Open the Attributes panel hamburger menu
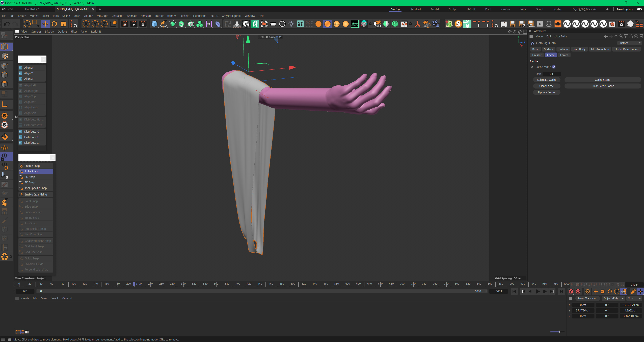The height and width of the screenshot is (342, 644). click(x=531, y=37)
